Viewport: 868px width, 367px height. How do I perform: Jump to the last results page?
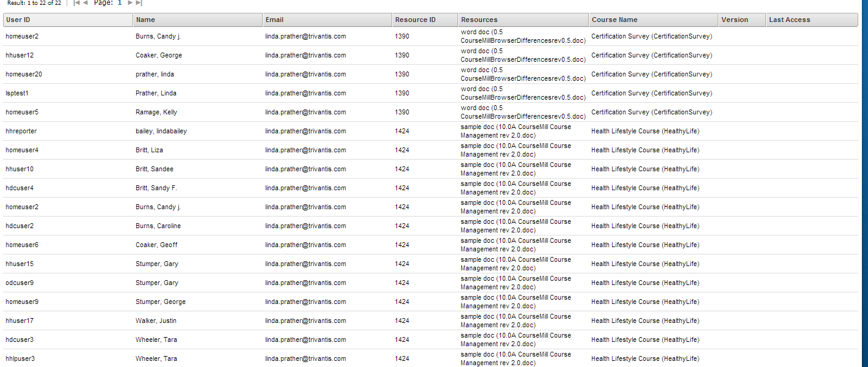(139, 3)
